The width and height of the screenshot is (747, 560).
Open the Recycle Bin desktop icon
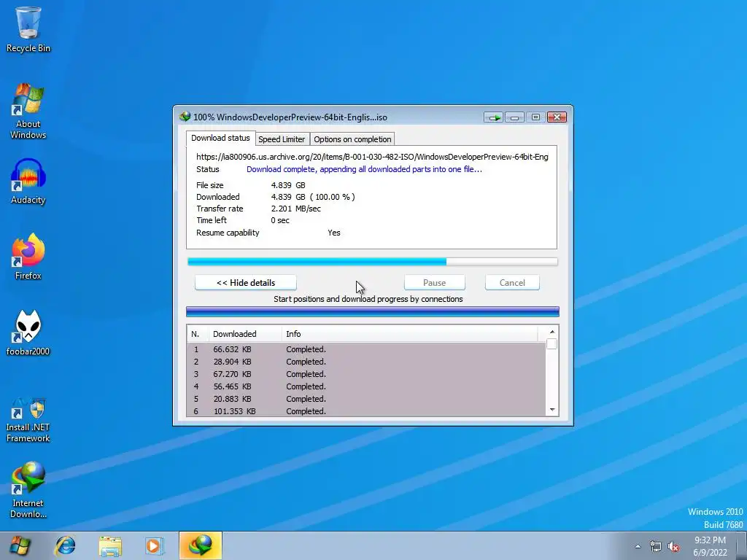tap(28, 29)
